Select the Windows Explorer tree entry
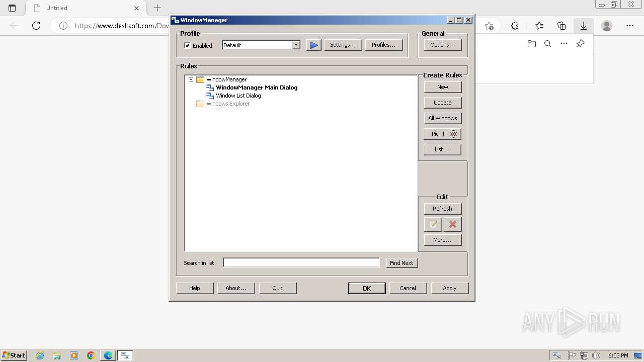This screenshot has height=362, width=644. (x=228, y=104)
